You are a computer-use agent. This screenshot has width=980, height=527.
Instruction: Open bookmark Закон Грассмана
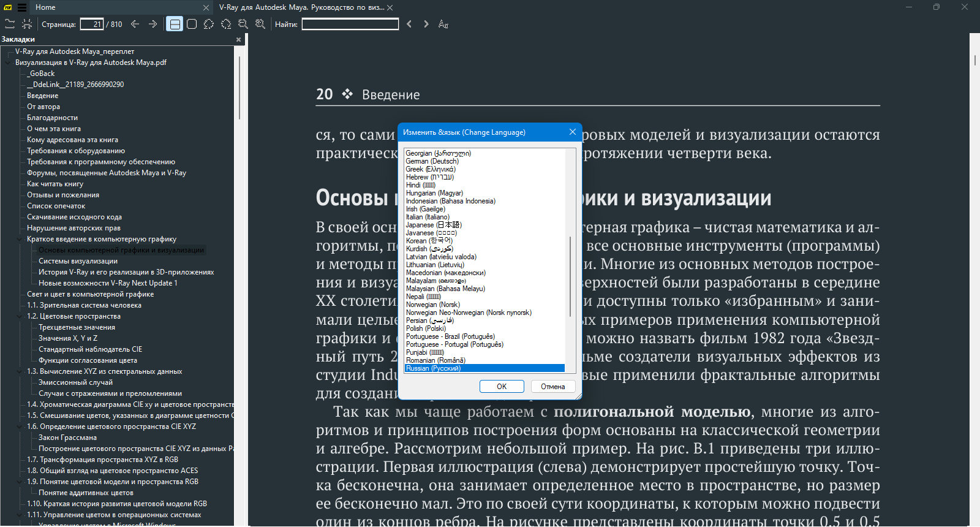(x=67, y=438)
